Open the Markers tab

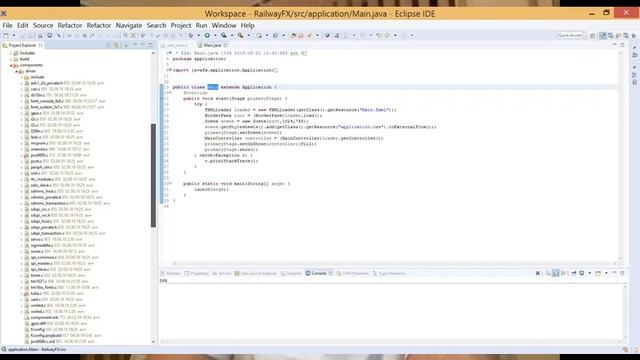[x=171, y=273]
